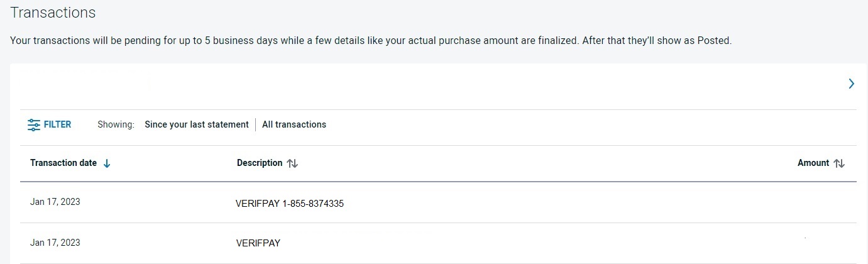Select the second row's Jan 17, 2023 date
Screen dimensions: 868x264
55,242
